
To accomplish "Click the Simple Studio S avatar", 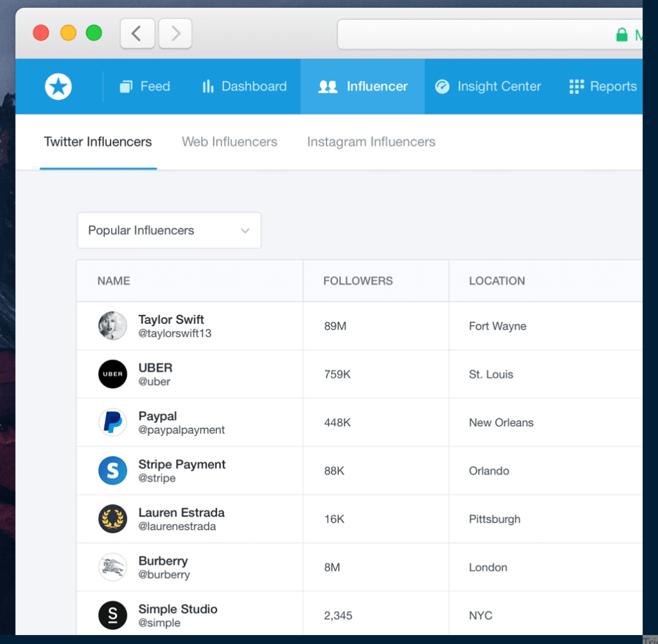I will pyautogui.click(x=112, y=616).
